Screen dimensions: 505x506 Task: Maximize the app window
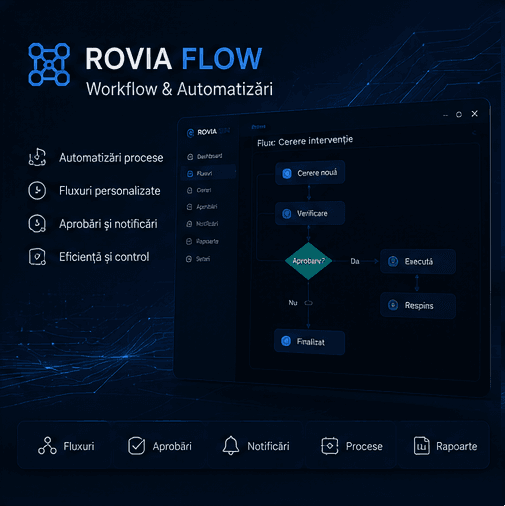tap(459, 115)
